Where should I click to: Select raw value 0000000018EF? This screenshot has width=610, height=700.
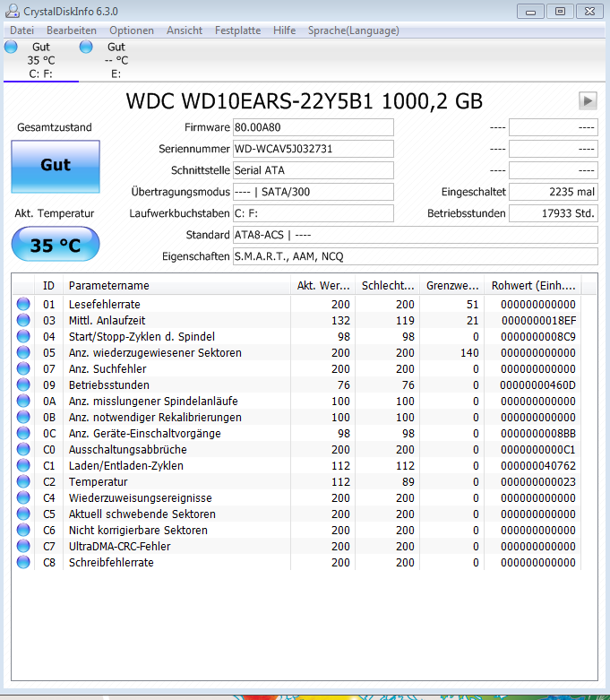pos(538,321)
